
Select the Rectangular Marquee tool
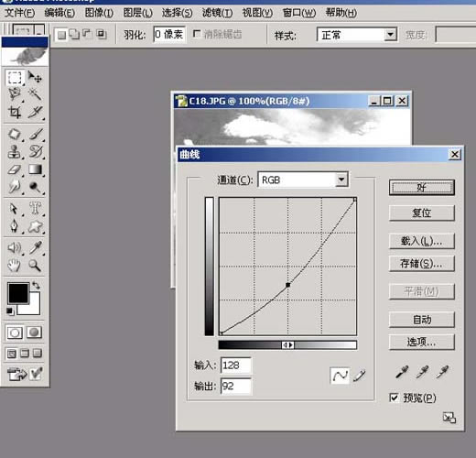click(x=15, y=77)
